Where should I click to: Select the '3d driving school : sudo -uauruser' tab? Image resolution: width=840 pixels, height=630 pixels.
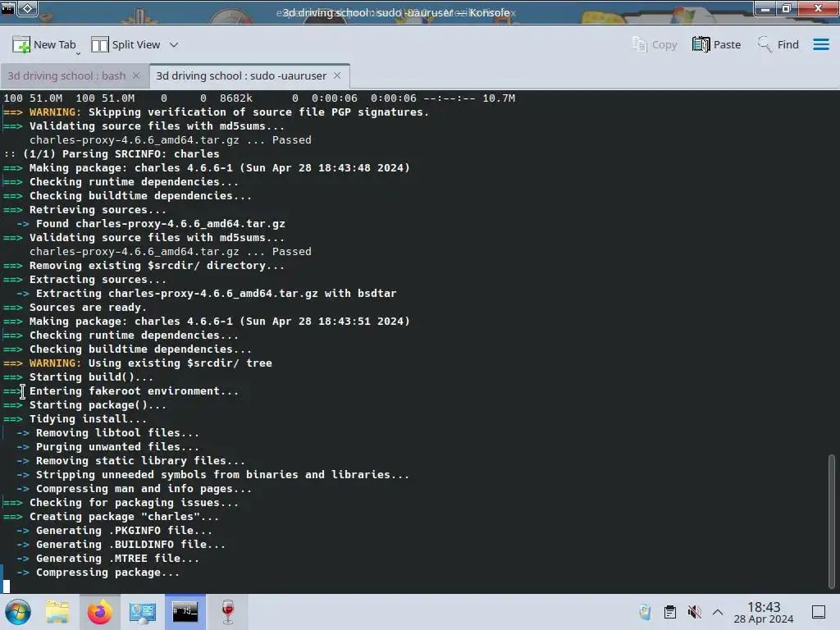coord(241,76)
